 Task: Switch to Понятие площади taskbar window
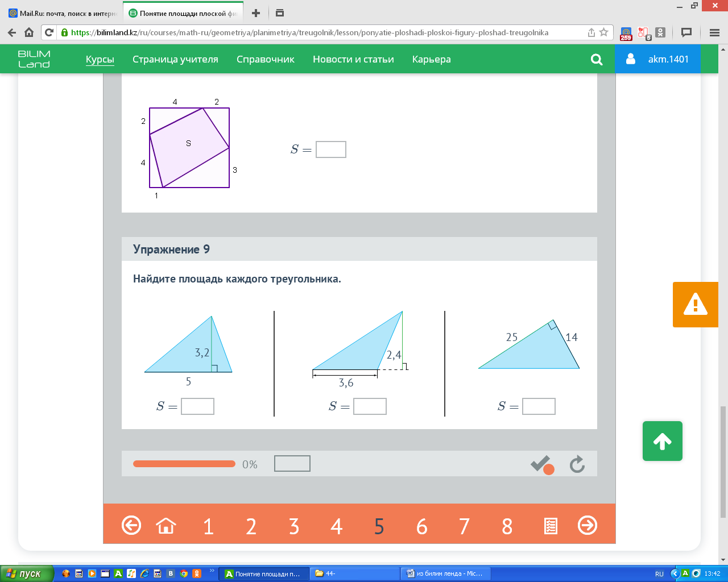(264, 573)
